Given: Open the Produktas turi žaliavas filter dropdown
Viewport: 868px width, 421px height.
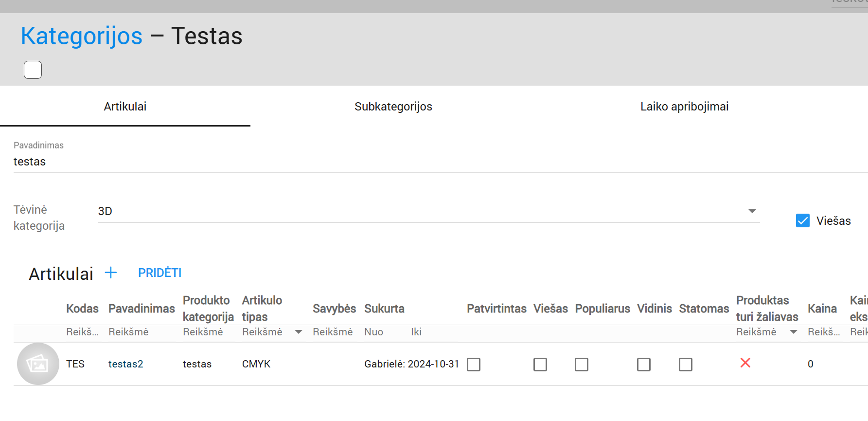Looking at the screenshot, I should pos(793,332).
